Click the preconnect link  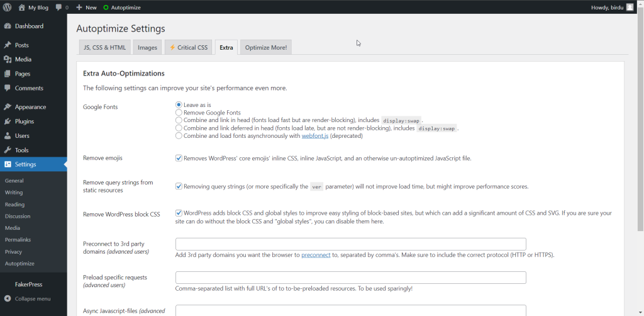point(316,255)
